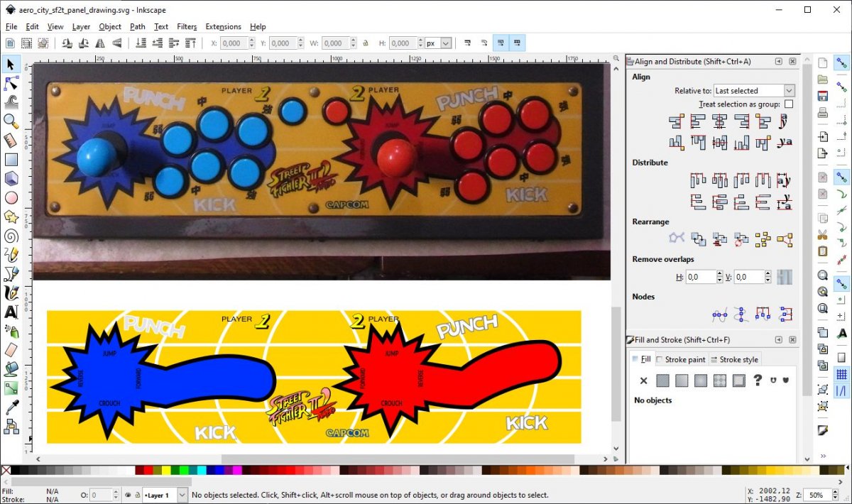
Task: Toggle layer lock icon in status bar
Action: 137,495
